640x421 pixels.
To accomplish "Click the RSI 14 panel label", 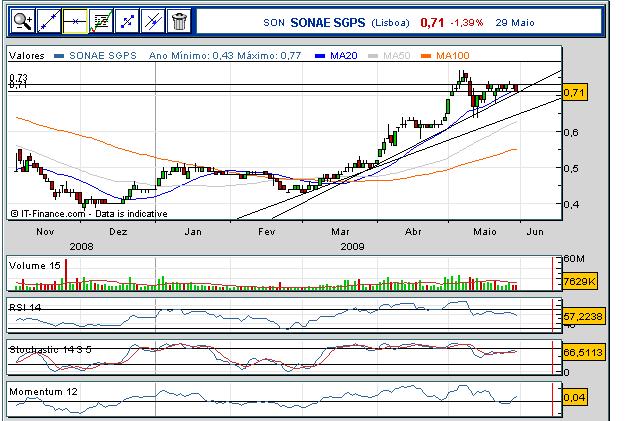I will click(25, 307).
